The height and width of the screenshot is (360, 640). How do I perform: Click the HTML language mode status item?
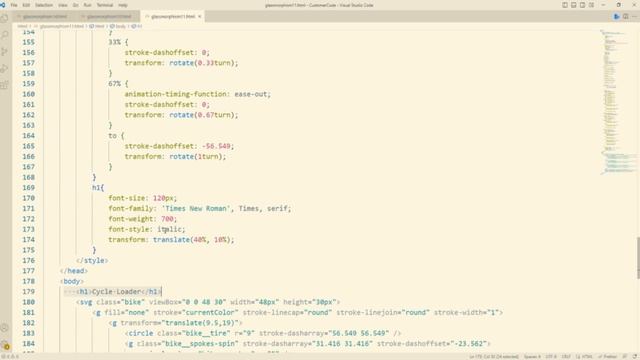pos(584,357)
